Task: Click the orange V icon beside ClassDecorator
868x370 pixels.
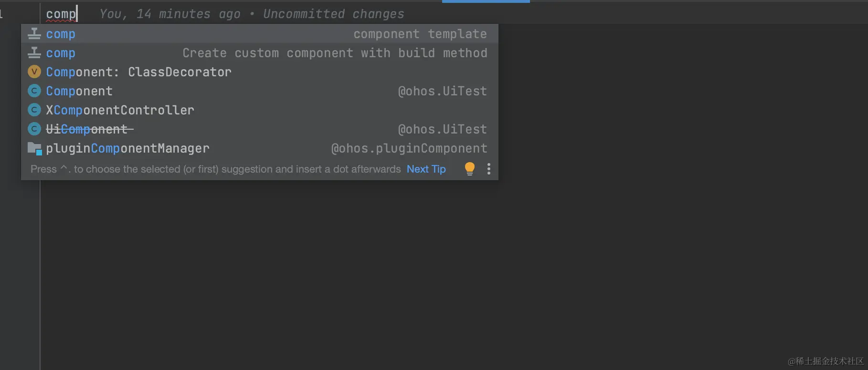Action: click(34, 72)
